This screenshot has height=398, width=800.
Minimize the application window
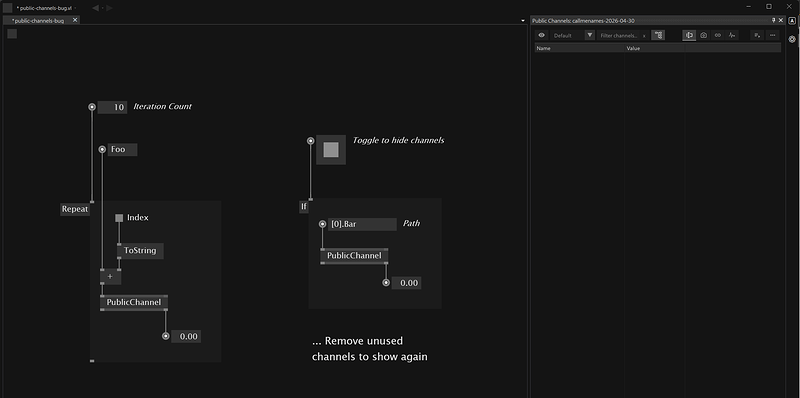pos(749,7)
